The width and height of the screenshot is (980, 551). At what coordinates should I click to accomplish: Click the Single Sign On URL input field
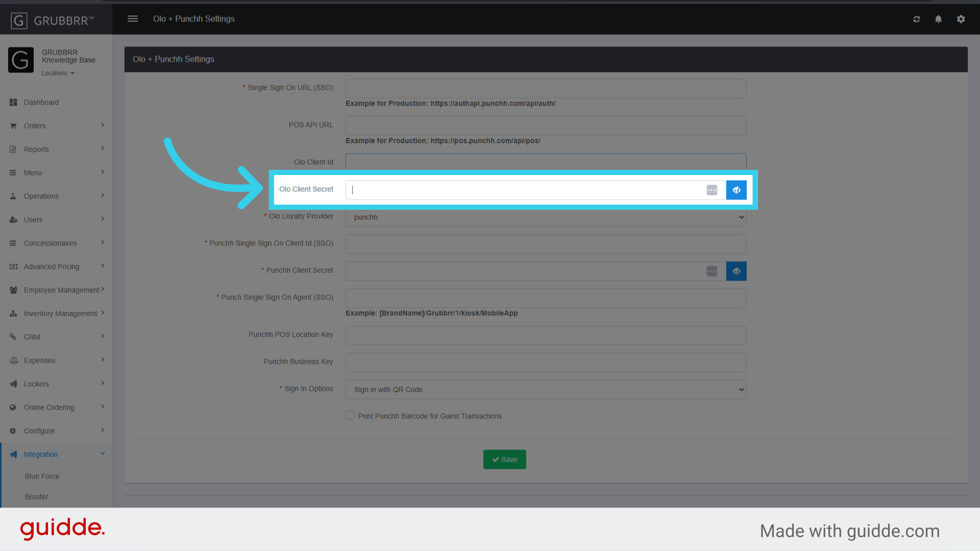(x=546, y=89)
